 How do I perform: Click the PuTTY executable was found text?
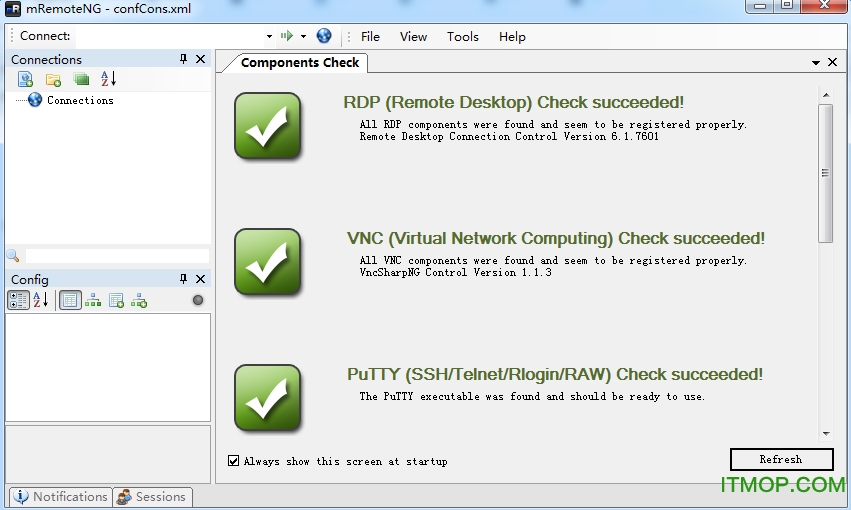coord(532,397)
